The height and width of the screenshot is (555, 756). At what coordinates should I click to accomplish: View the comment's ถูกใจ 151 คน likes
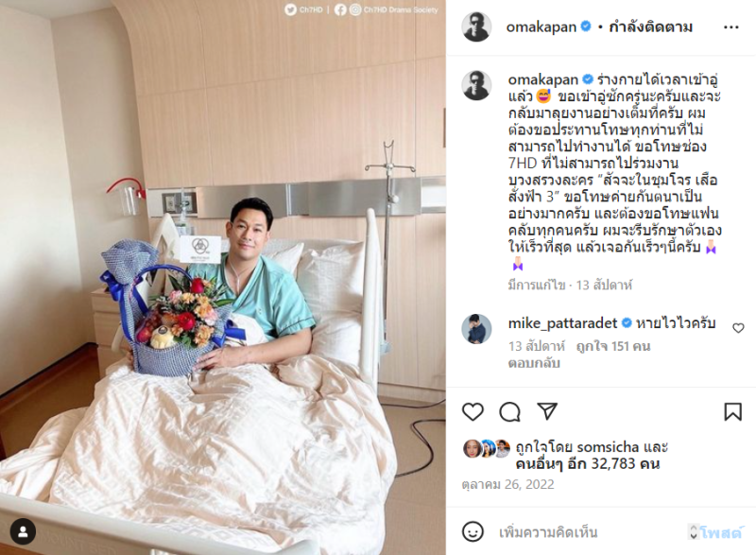pyautogui.click(x=613, y=346)
